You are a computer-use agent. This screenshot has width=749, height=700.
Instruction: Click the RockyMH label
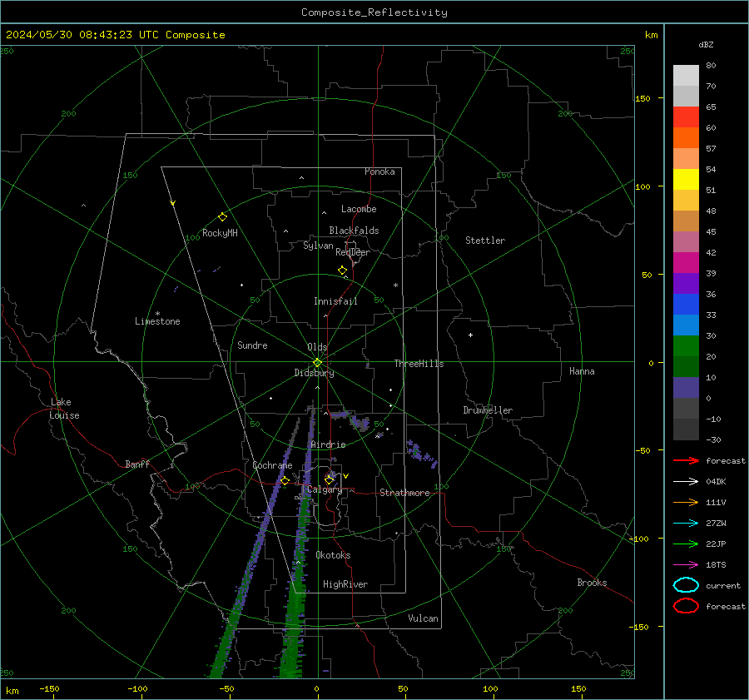[x=220, y=233]
